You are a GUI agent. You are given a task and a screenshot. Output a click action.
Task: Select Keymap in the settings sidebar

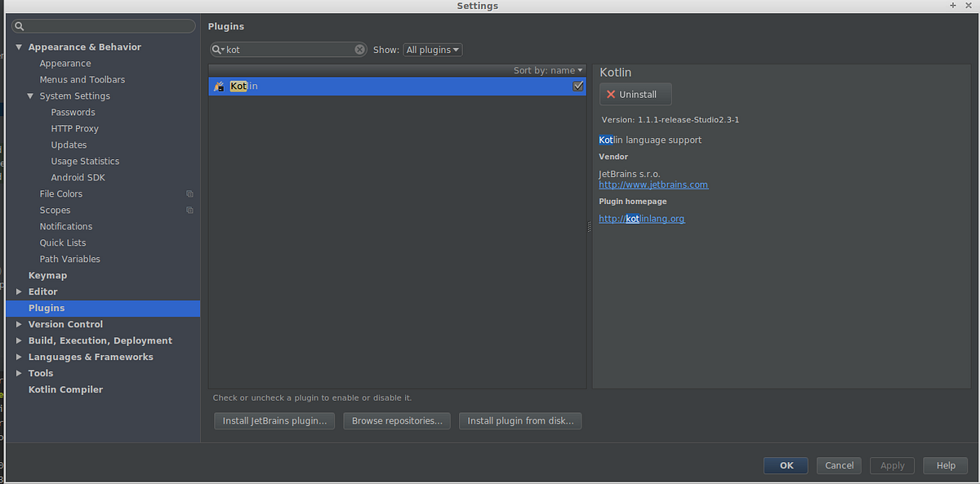[x=47, y=275]
